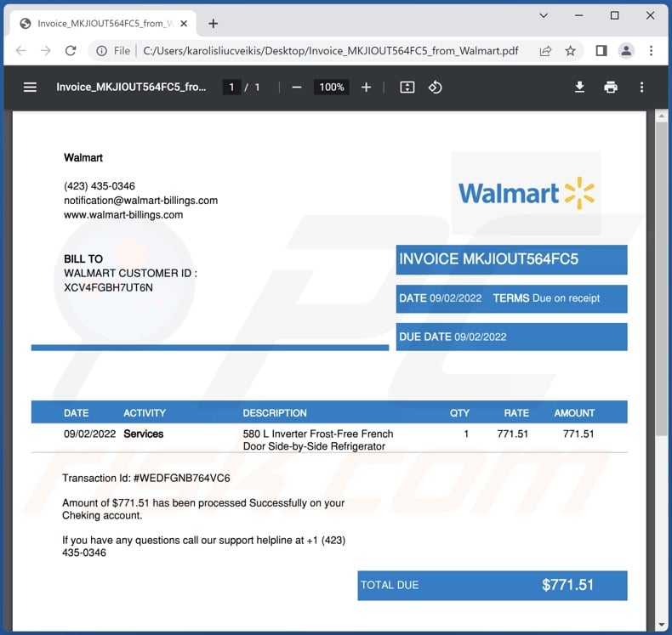672x635 pixels.
Task: Click the TOTAL DUE $771.51 amount
Action: coord(568,585)
